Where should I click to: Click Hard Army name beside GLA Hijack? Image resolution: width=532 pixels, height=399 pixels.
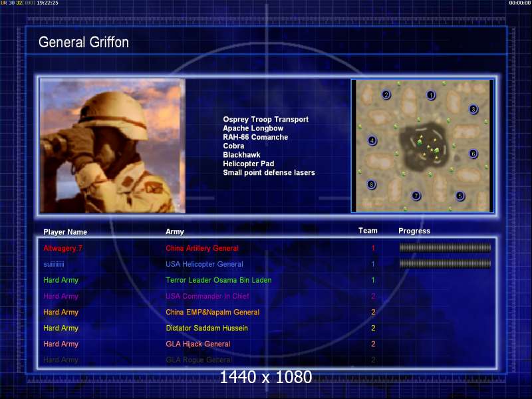pyautogui.click(x=61, y=344)
